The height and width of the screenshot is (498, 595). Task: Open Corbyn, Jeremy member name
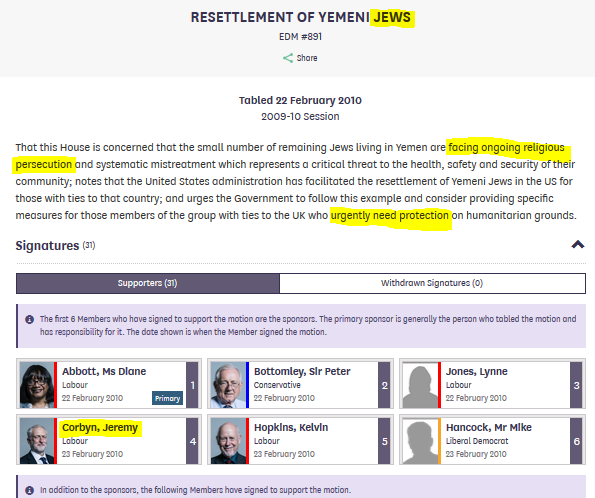click(100, 427)
